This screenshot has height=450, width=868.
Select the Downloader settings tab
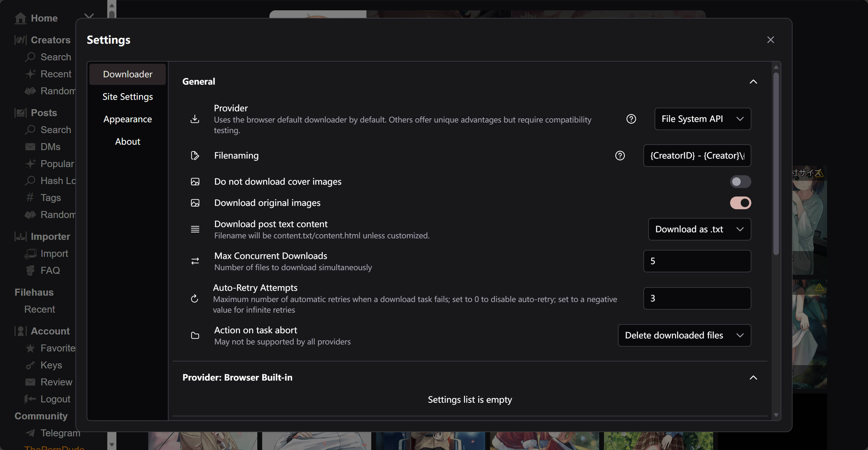pos(128,74)
